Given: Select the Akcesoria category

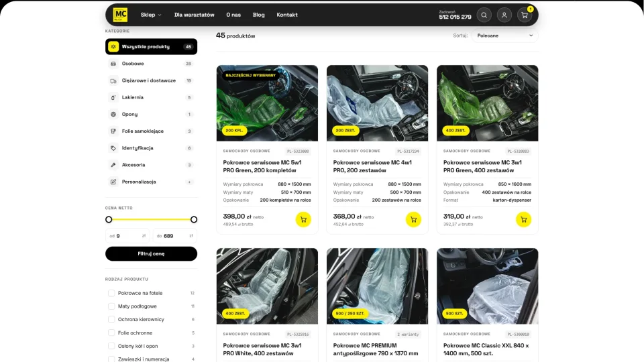Looking at the screenshot, I should tap(151, 165).
